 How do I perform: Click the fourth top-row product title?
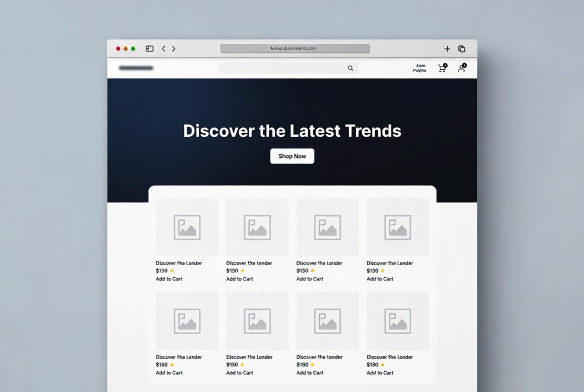tap(389, 263)
